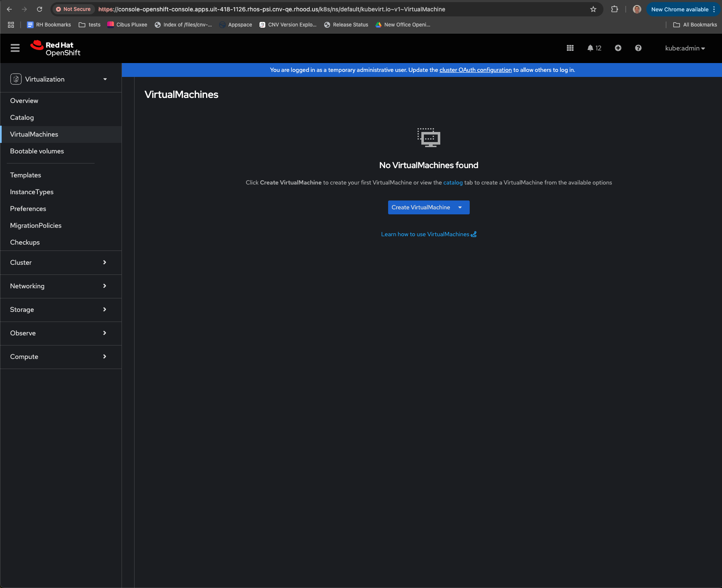The image size is (722, 588).
Task: Open the cluster OAuth configuration link
Action: click(x=476, y=70)
